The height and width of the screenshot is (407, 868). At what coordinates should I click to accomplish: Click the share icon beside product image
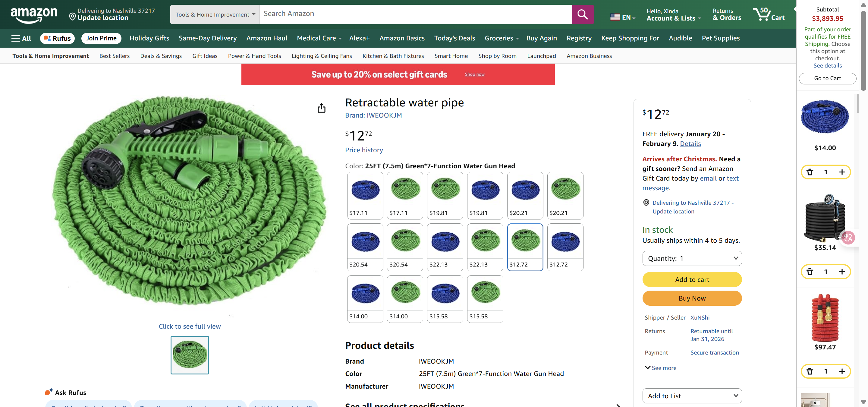322,108
